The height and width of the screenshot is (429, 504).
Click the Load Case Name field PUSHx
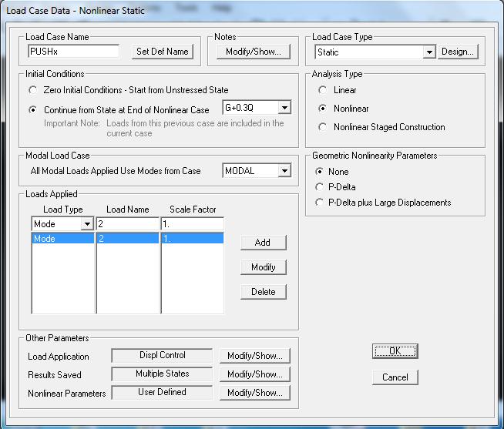(74, 52)
